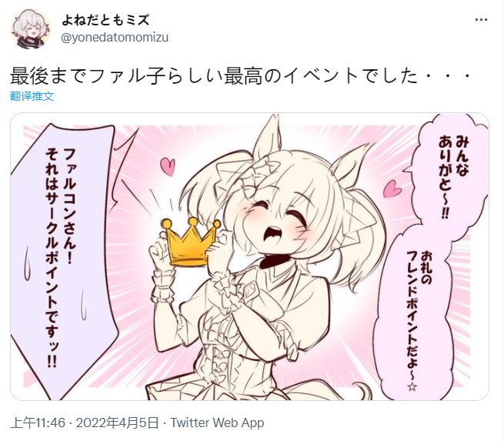This screenshot has height=441, width=504.
Task: Click the golden crown in the illustration
Action: (x=190, y=242)
